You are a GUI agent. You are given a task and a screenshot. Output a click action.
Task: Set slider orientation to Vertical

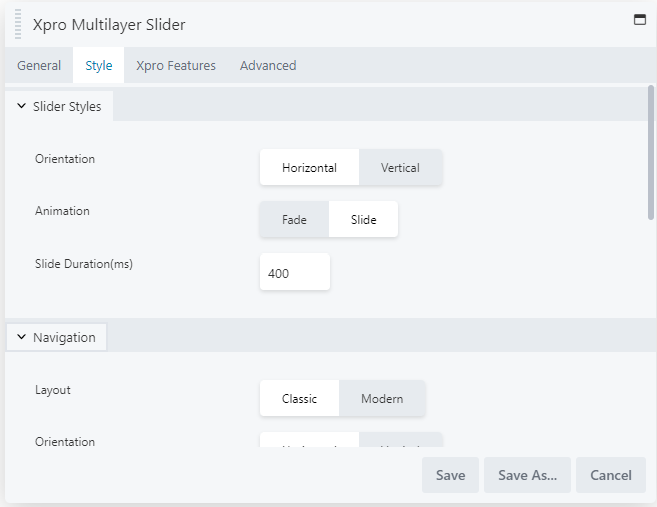pos(400,168)
